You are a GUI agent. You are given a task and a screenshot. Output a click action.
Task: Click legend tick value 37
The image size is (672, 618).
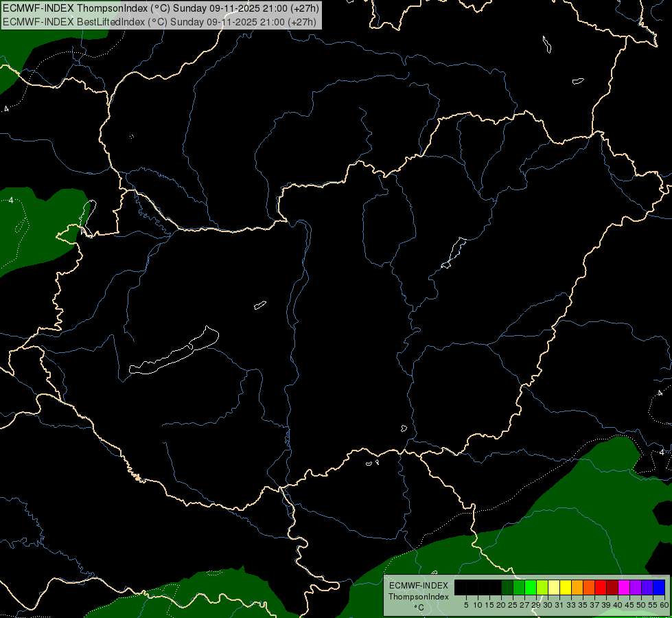(x=595, y=605)
